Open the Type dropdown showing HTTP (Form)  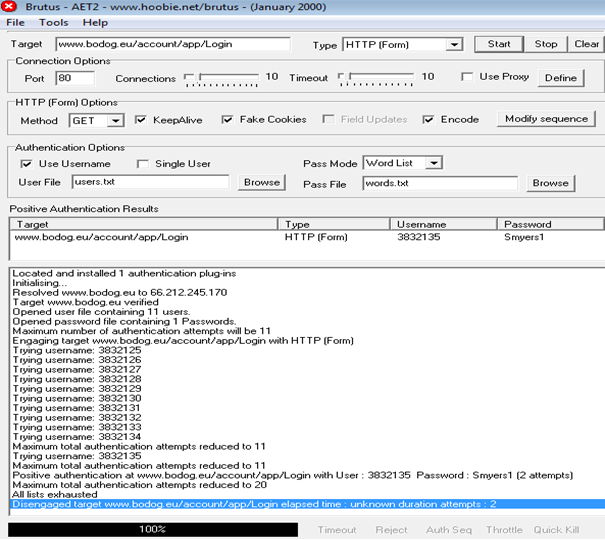coord(402,45)
